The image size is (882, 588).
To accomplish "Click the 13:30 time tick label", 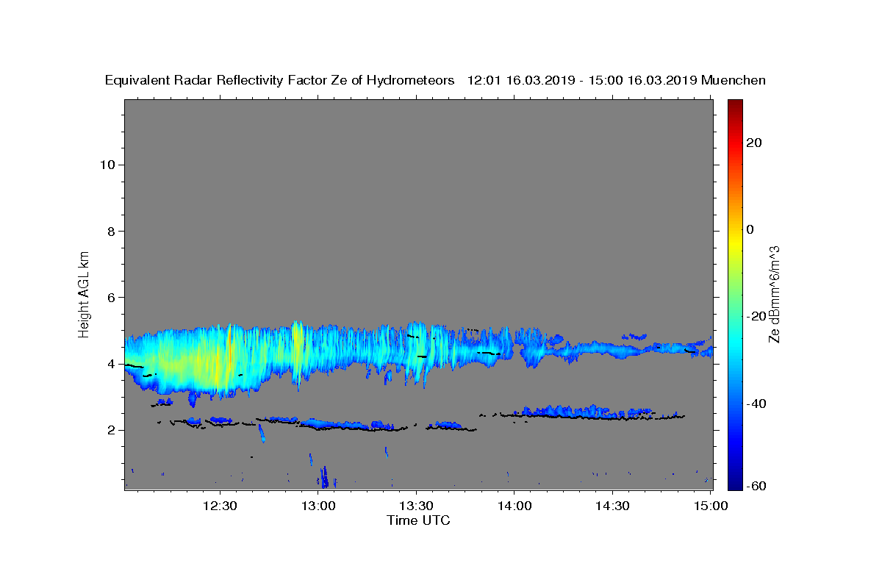I will click(416, 506).
